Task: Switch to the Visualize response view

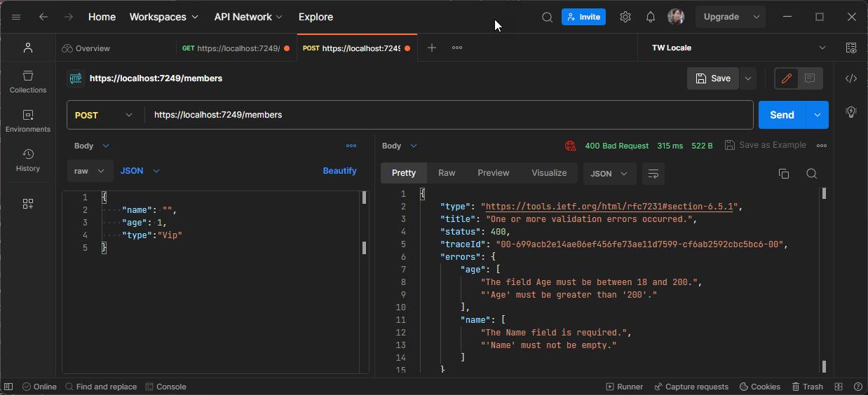Action: pyautogui.click(x=549, y=173)
